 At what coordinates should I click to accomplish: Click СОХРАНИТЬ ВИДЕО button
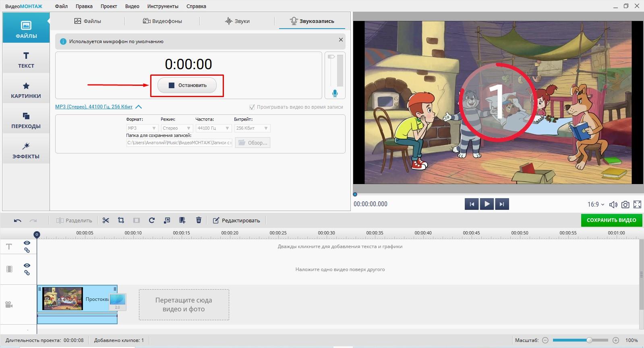pos(611,220)
